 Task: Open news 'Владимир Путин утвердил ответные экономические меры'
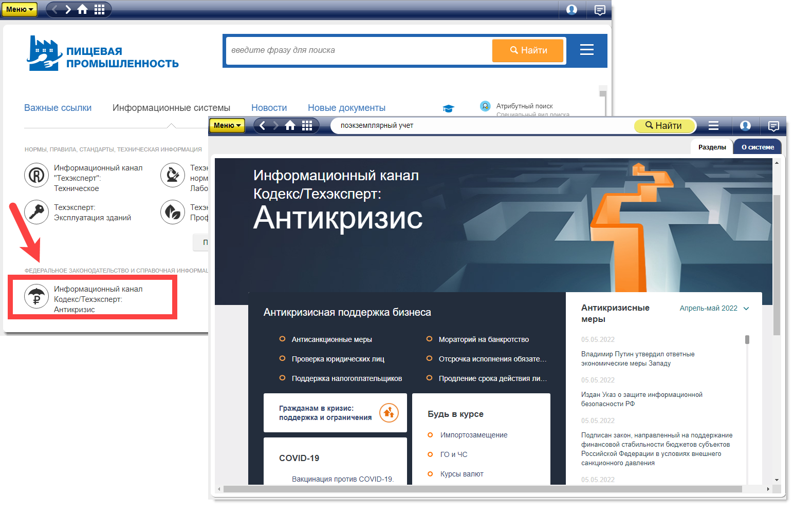[638, 358]
